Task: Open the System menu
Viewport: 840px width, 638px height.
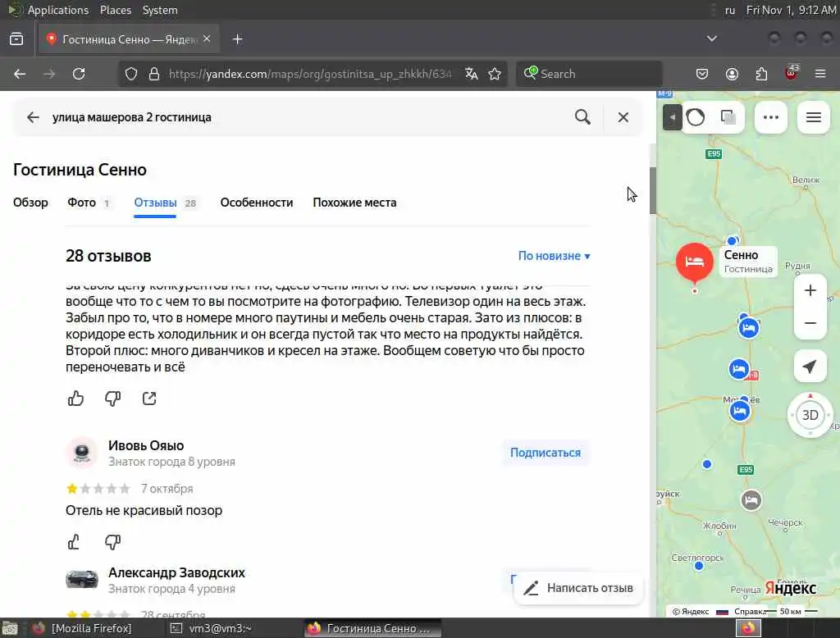Action: 160,10
